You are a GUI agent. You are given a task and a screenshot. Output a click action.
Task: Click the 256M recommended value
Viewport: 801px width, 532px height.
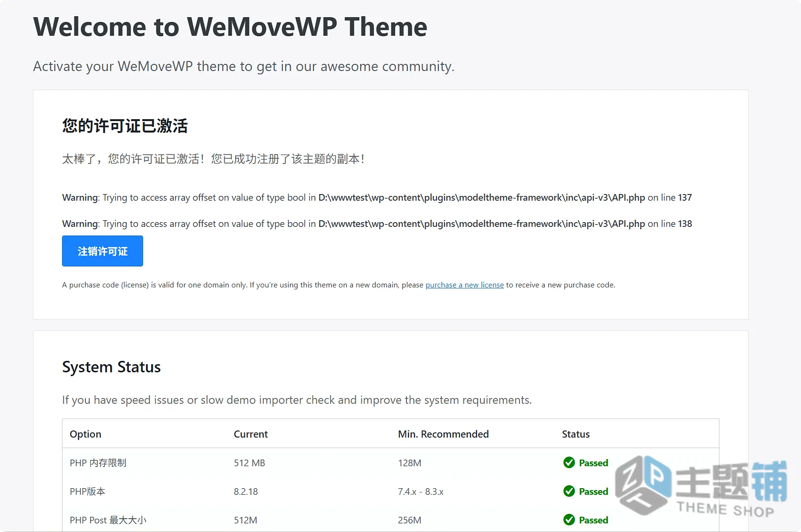[x=409, y=520]
